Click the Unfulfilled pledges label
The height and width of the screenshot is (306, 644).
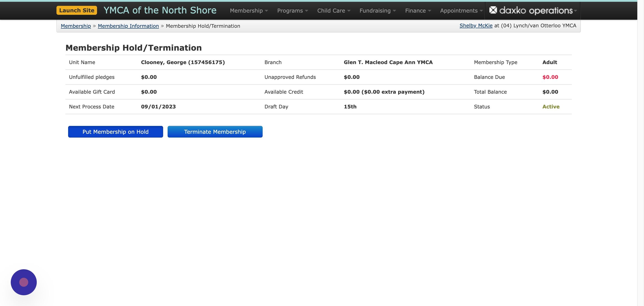click(92, 77)
